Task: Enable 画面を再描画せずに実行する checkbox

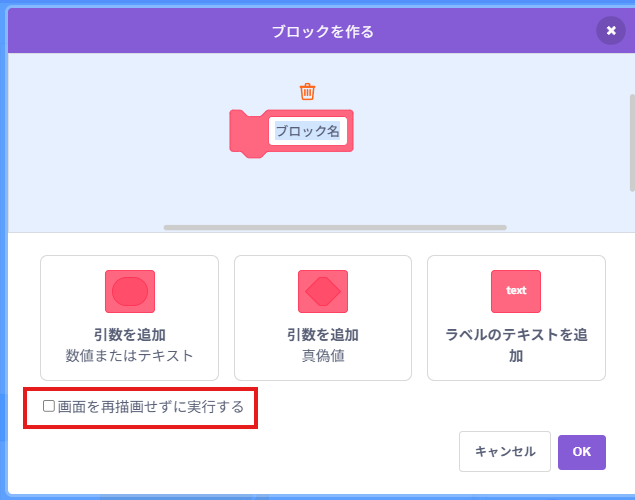Action: (49, 406)
